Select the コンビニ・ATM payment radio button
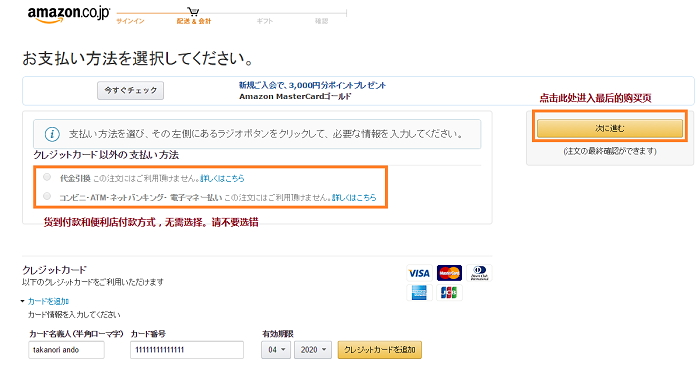Viewport: 700px width, 374px height. [x=47, y=196]
